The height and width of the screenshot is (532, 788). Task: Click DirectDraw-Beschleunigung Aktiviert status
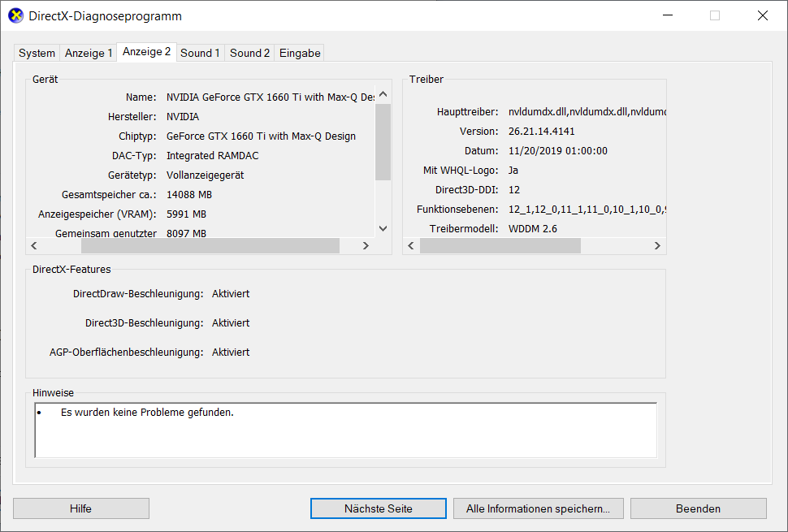tap(231, 294)
